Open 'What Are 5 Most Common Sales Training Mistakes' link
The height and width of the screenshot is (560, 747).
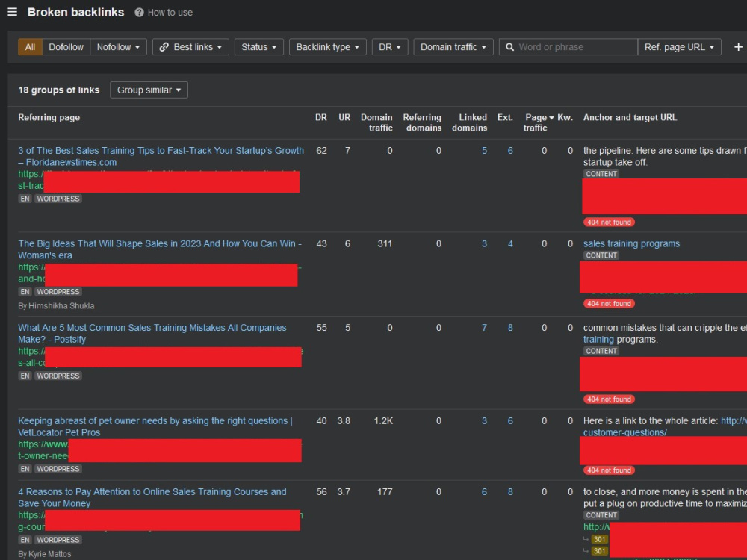[152, 333]
